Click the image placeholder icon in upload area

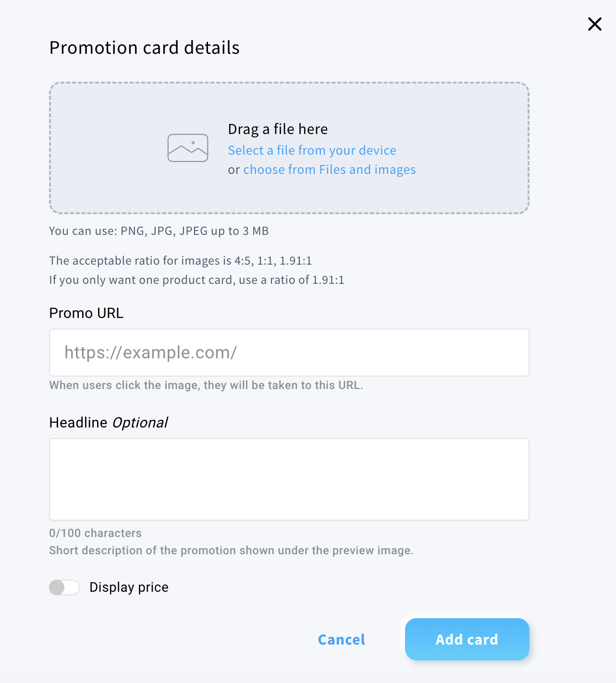point(188,148)
